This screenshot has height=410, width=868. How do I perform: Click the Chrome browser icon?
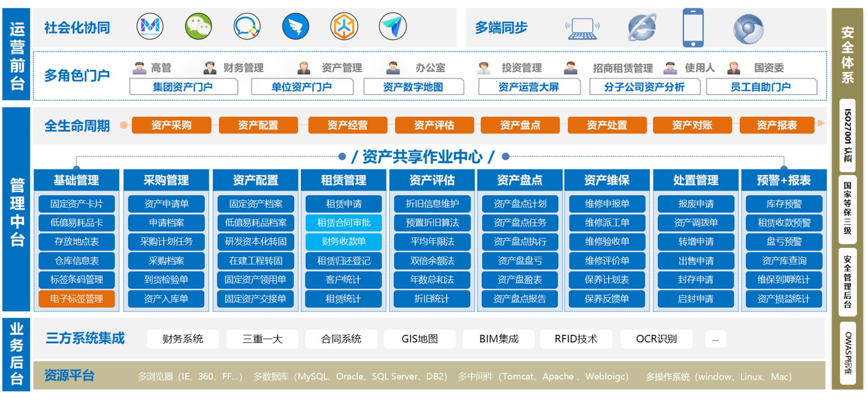tap(748, 29)
